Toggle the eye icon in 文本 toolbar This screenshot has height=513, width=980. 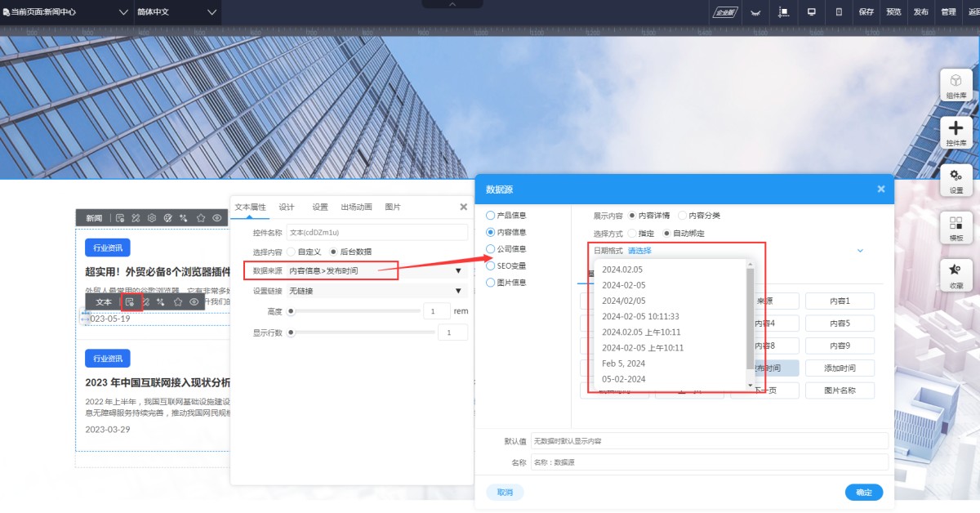(x=194, y=301)
